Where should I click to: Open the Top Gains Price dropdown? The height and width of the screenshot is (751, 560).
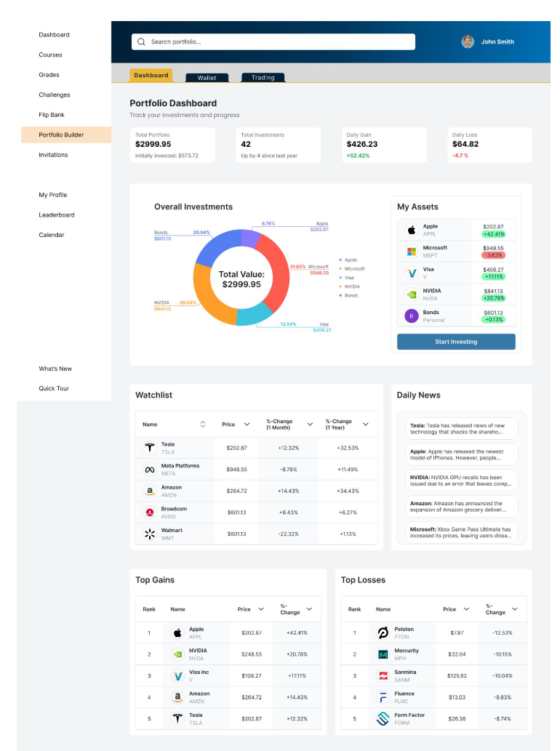(261, 609)
